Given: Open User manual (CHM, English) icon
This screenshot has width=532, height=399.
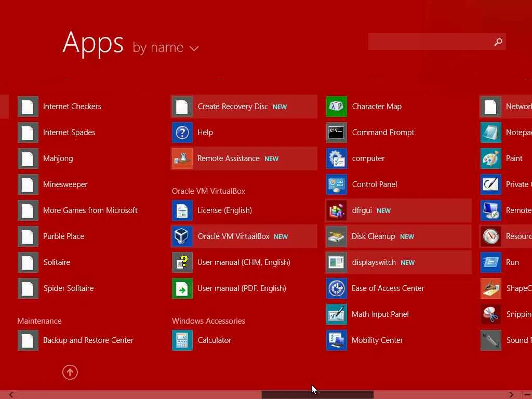Looking at the screenshot, I should click(x=182, y=262).
